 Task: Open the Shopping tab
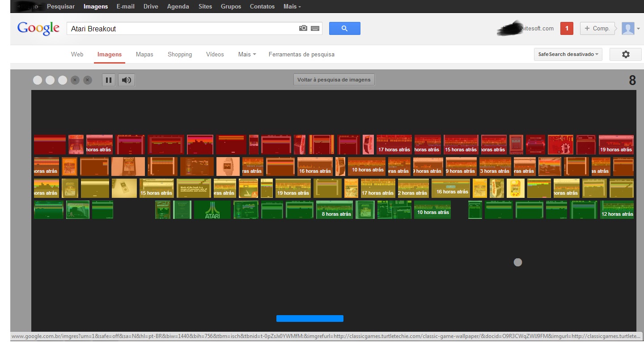coord(180,54)
